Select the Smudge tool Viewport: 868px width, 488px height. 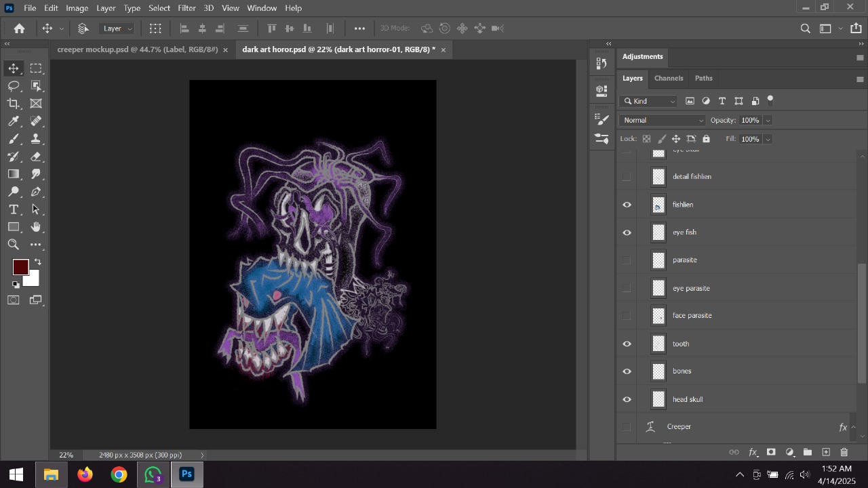click(x=36, y=174)
